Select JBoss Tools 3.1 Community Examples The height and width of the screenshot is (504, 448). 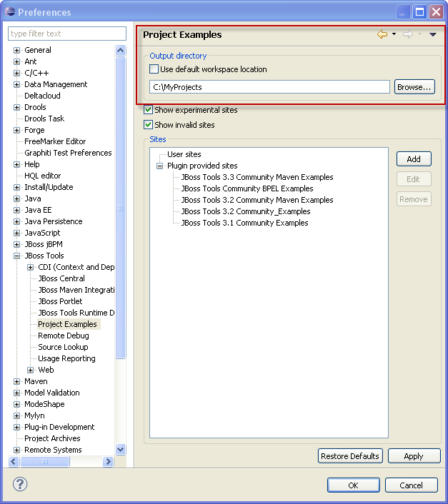244,223
